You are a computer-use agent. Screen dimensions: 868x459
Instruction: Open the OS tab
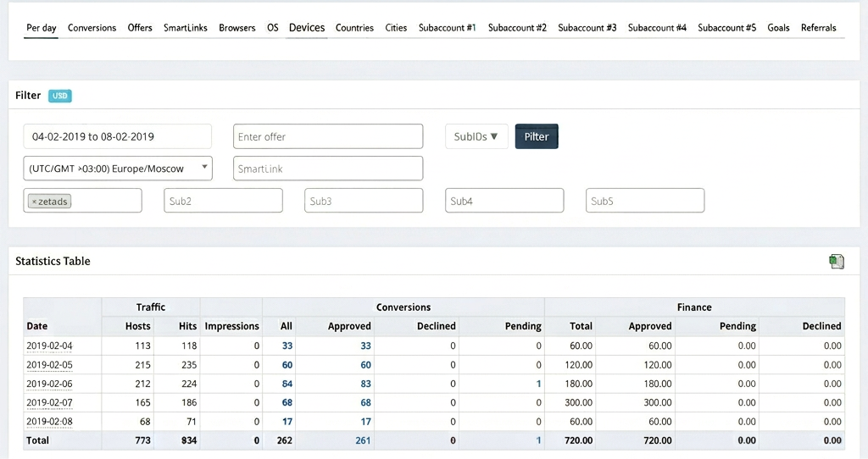[x=272, y=28]
